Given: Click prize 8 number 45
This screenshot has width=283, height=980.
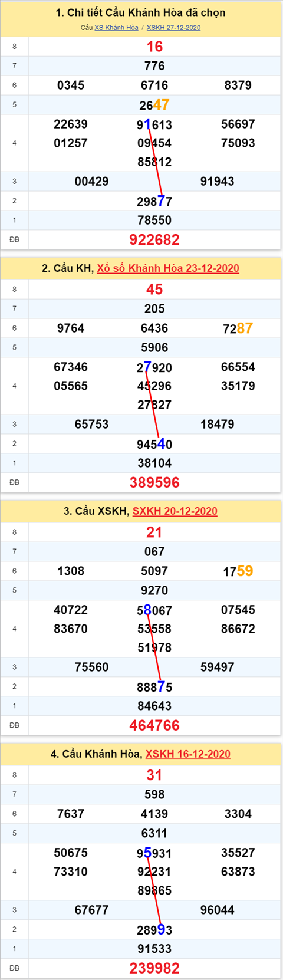Looking at the screenshot, I should pos(154,290).
